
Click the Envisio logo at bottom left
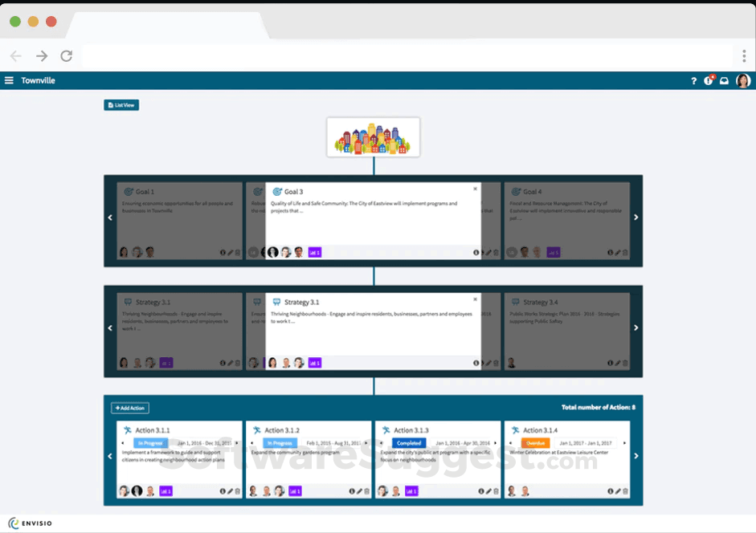click(30, 523)
